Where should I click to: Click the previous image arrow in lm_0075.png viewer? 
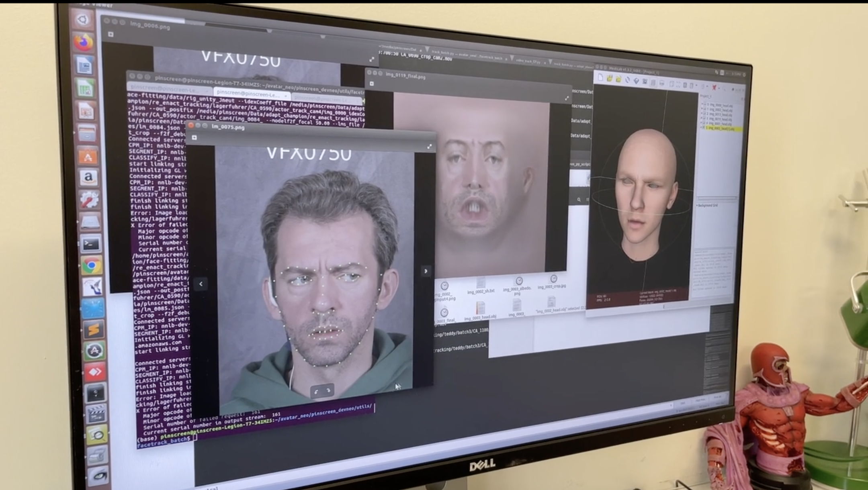(201, 284)
